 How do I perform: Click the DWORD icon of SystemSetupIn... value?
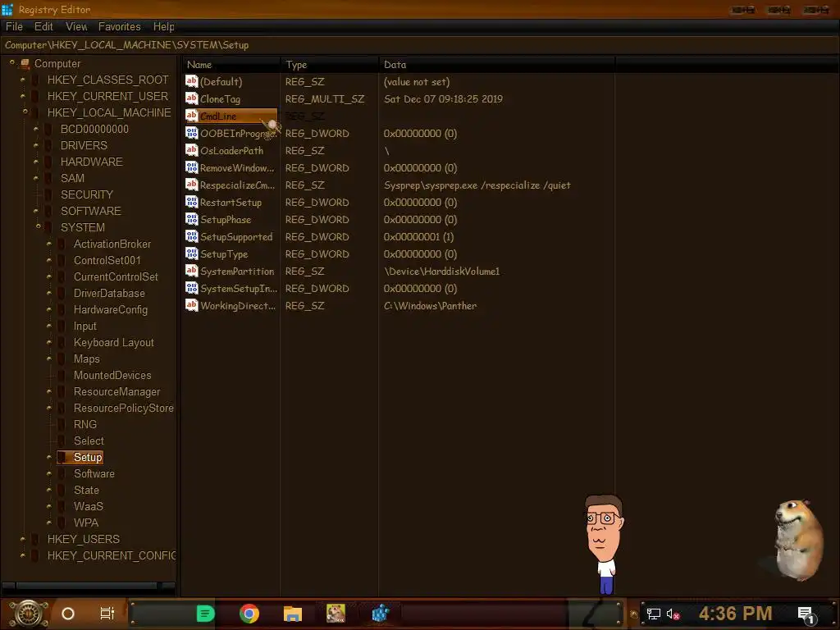[191, 288]
